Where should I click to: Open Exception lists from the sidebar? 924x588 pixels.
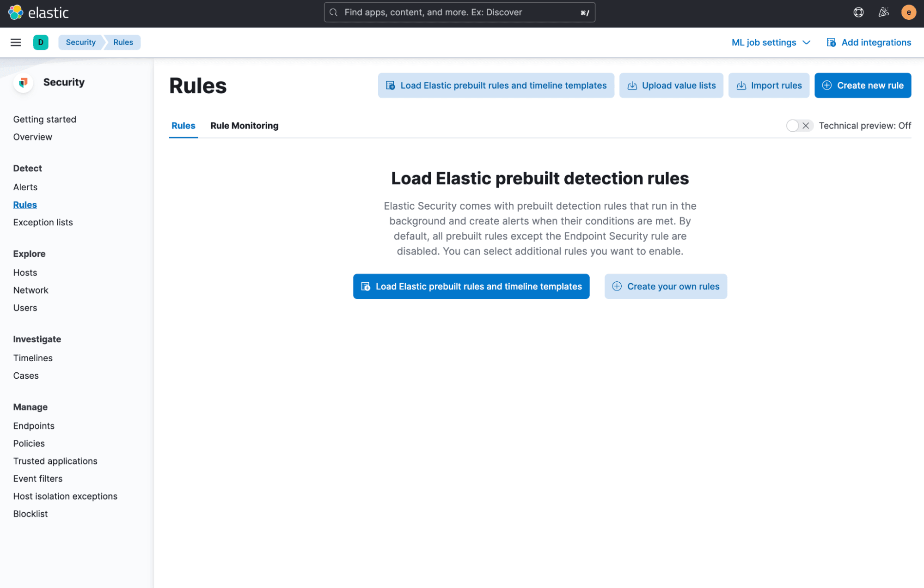43,222
